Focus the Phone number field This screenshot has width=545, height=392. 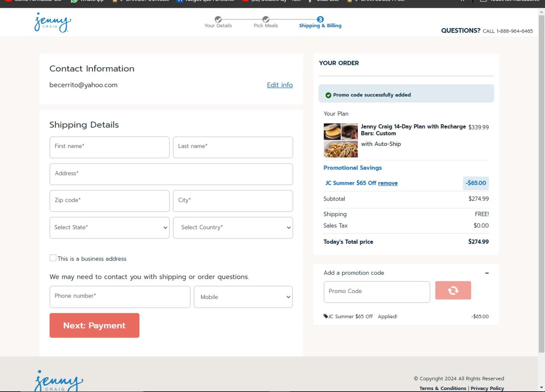tap(120, 297)
